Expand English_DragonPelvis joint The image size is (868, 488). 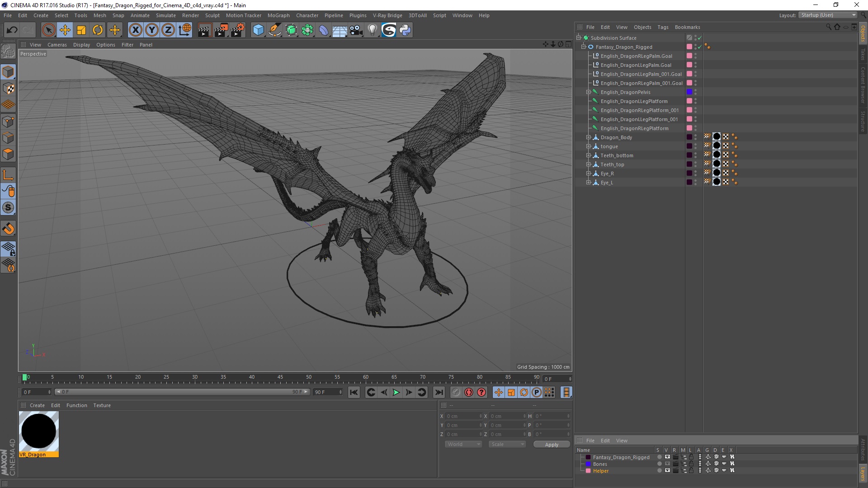(589, 92)
